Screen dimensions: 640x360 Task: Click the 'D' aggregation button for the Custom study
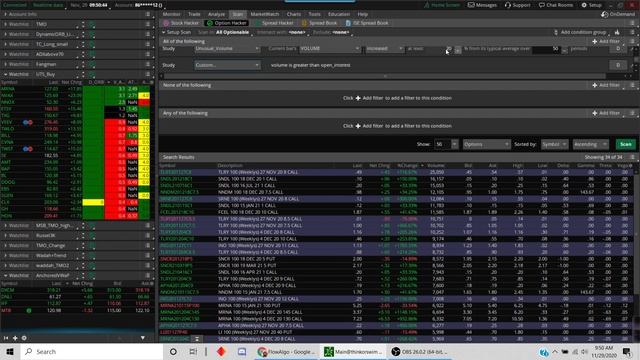click(618, 65)
